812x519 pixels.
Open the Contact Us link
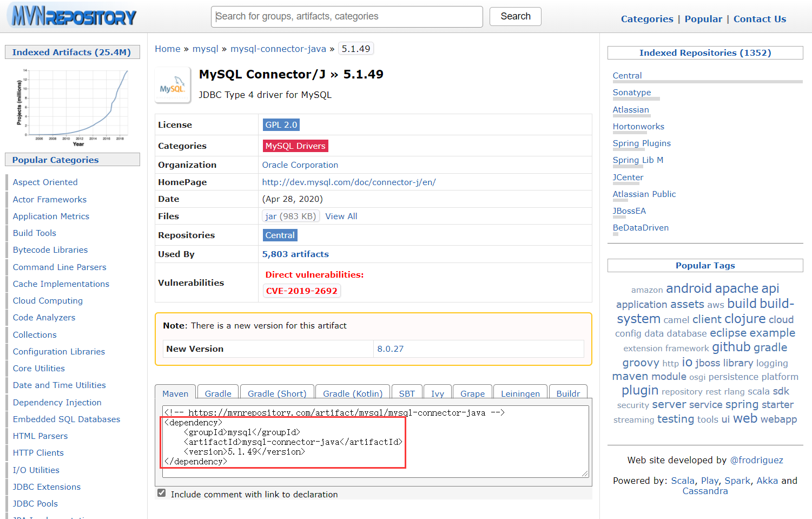tap(760, 19)
